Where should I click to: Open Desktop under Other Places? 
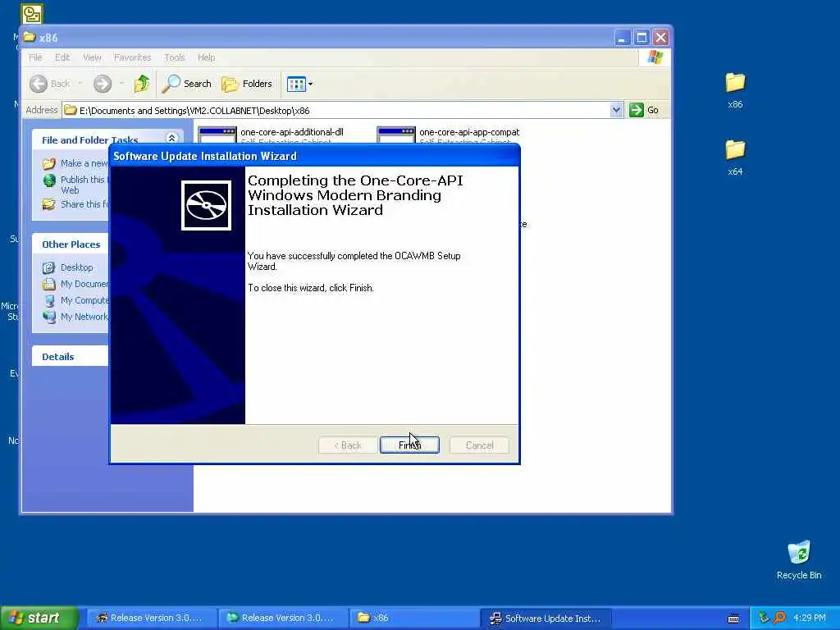pyautogui.click(x=76, y=267)
